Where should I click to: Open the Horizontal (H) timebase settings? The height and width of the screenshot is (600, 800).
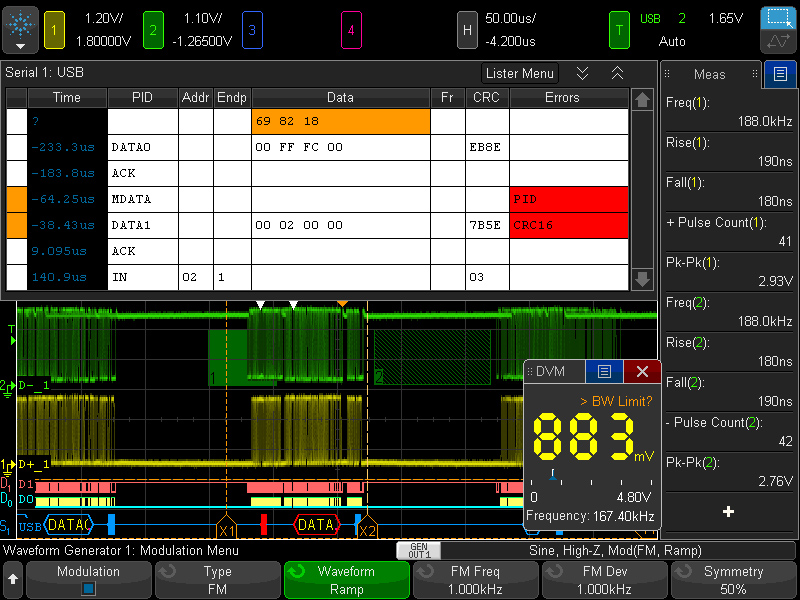pos(466,30)
